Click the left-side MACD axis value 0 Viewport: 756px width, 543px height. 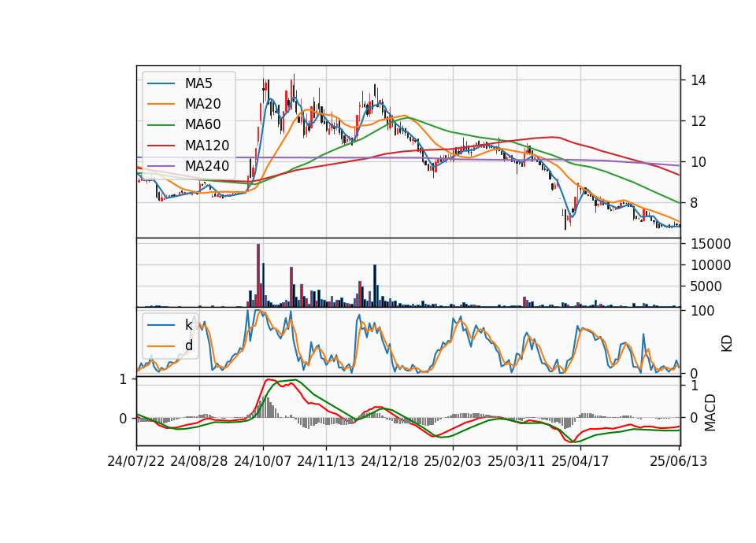123,419
